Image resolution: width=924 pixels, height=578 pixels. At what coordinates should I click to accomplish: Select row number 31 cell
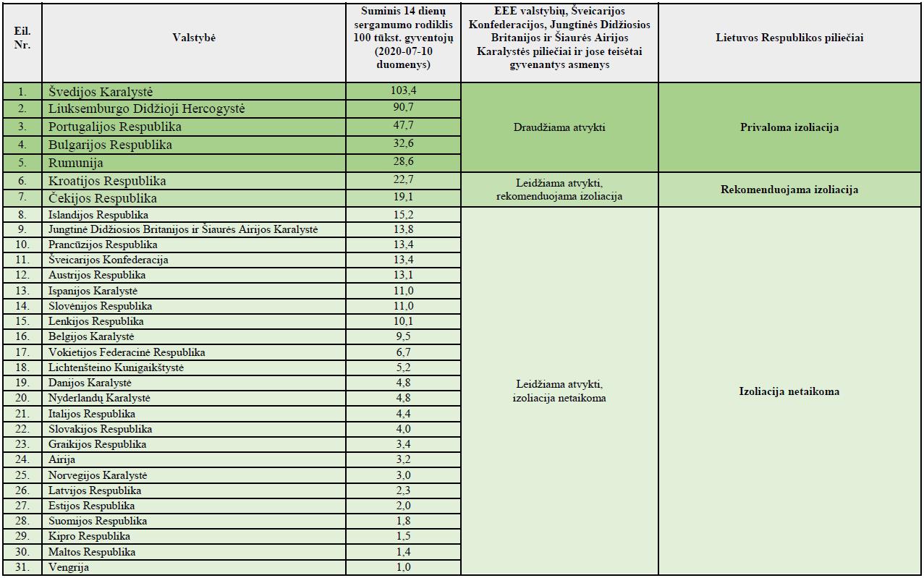[22, 567]
